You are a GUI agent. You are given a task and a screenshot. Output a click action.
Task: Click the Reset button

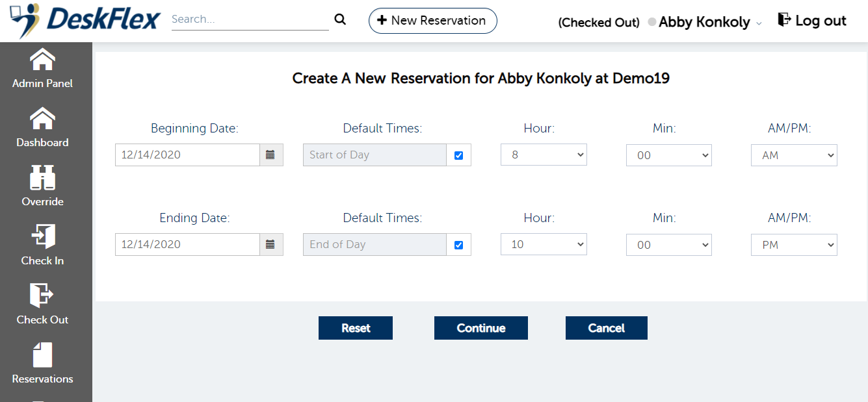coord(356,328)
